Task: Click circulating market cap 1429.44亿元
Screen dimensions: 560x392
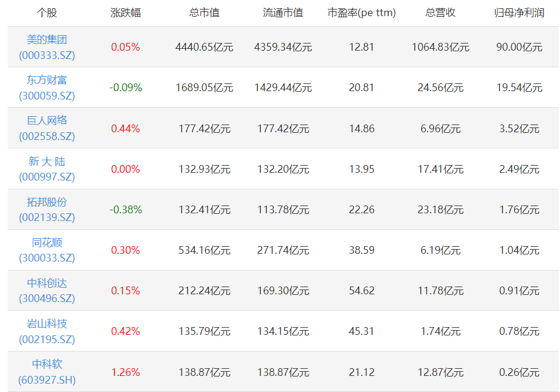Action: pyautogui.click(x=283, y=88)
